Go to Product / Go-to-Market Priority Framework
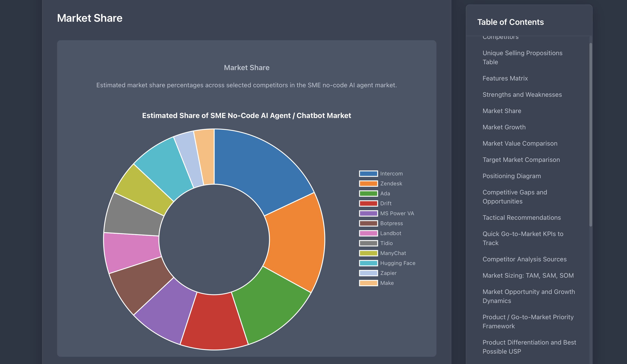 (528, 321)
